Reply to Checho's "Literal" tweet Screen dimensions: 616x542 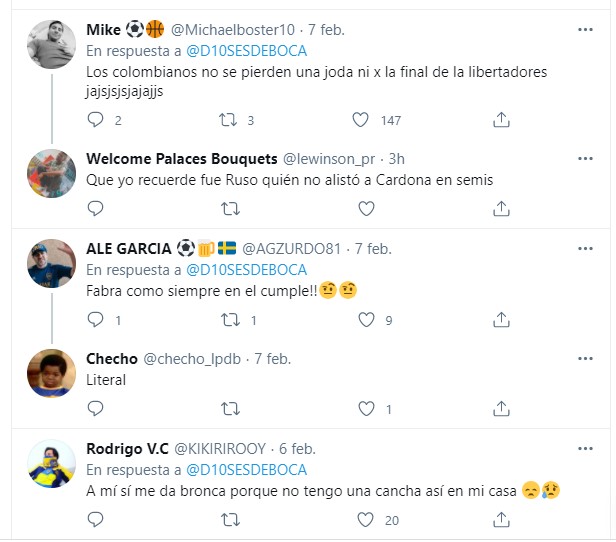pyautogui.click(x=96, y=408)
